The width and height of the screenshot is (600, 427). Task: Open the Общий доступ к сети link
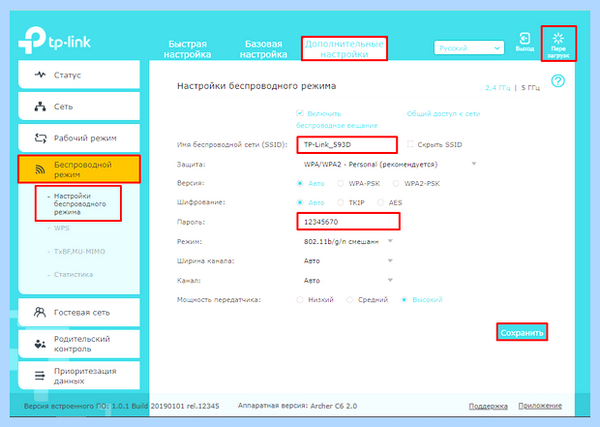[x=443, y=114]
